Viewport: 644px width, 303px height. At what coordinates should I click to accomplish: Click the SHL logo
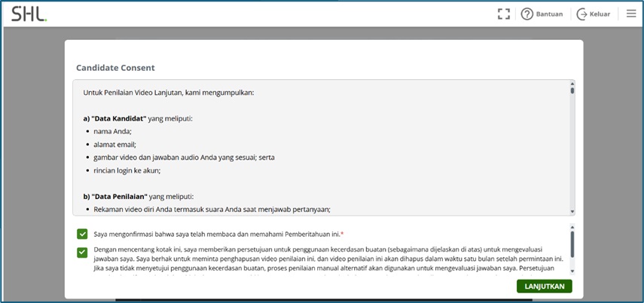tap(29, 14)
